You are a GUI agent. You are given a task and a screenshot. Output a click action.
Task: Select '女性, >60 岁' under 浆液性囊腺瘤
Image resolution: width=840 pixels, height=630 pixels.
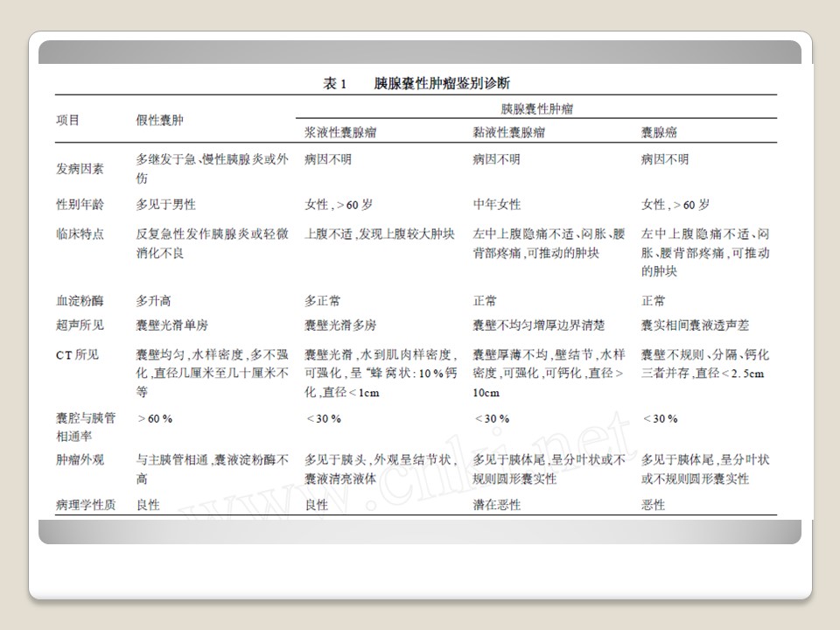point(339,204)
